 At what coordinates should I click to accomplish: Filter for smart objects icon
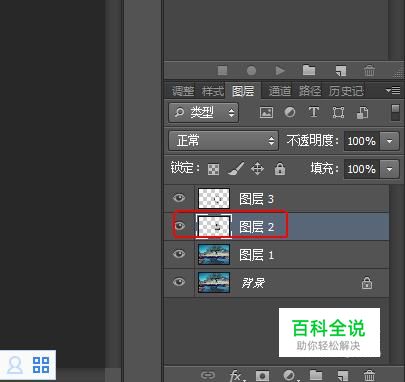click(x=362, y=113)
